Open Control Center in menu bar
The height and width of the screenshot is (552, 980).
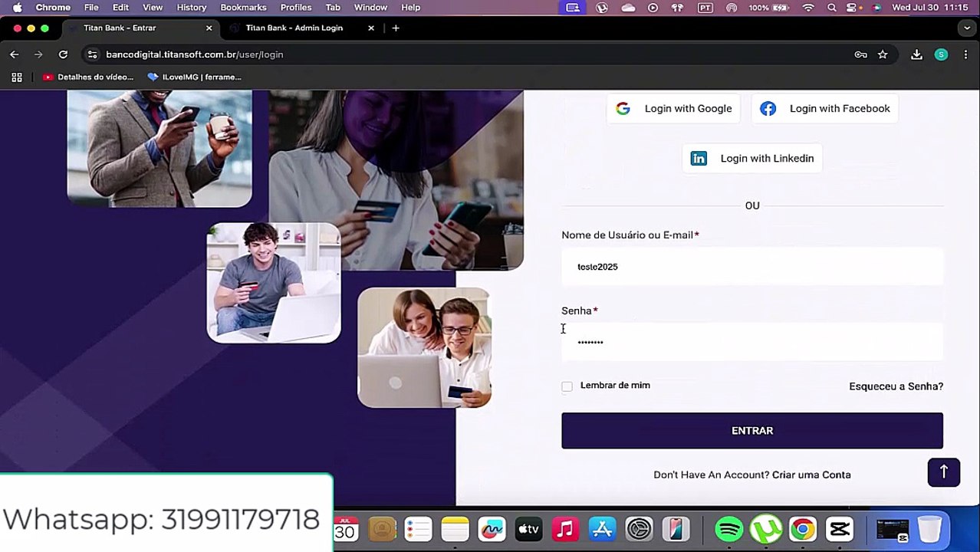852,8
